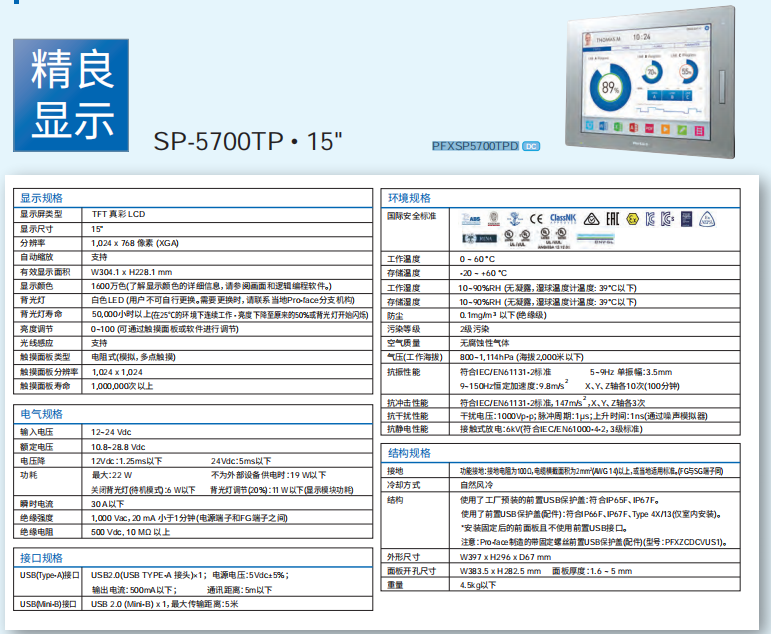Screen dimensions: 771x634
Task: Click the 0 ~ 60 °C operating temperature
Action: (477, 259)
